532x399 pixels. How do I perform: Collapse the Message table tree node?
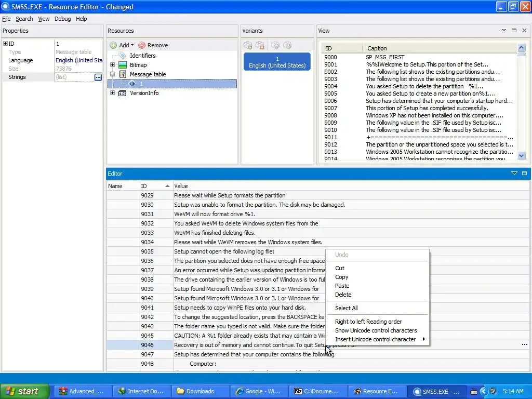coord(112,74)
